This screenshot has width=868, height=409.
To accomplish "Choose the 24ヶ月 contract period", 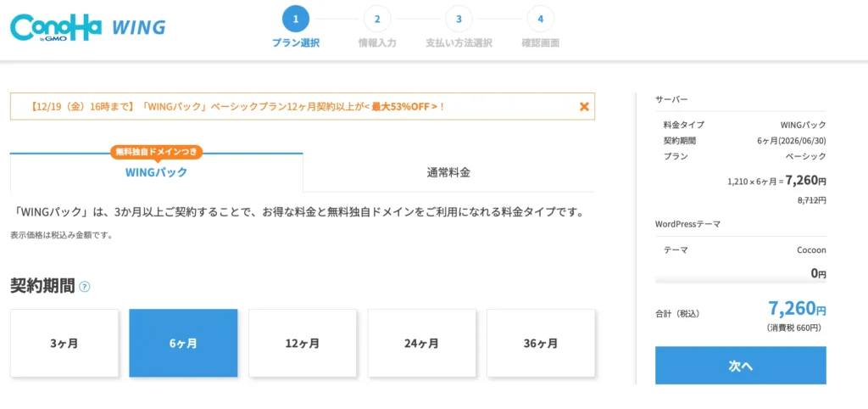I will (x=422, y=343).
